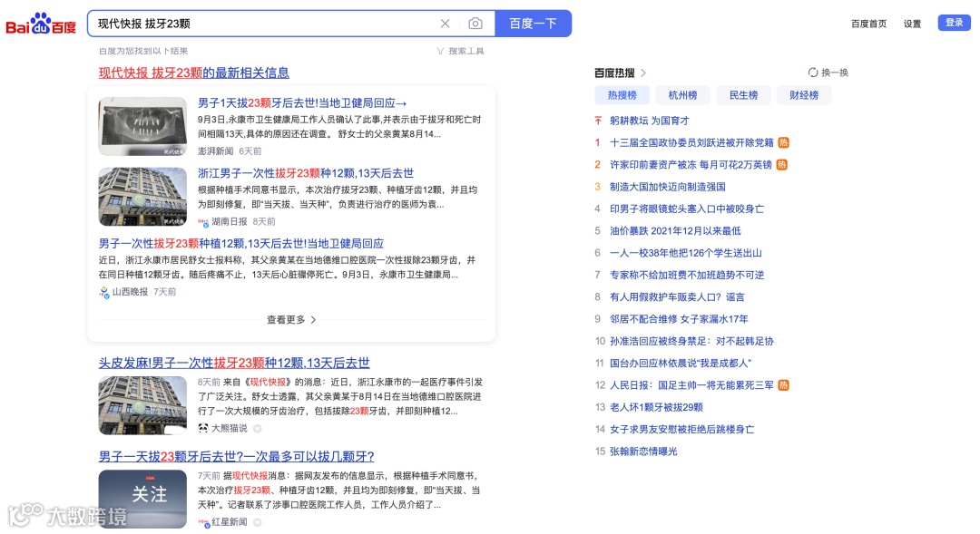The image size is (980, 534).
Task: Refresh hot list with 换一换
Action: point(828,73)
